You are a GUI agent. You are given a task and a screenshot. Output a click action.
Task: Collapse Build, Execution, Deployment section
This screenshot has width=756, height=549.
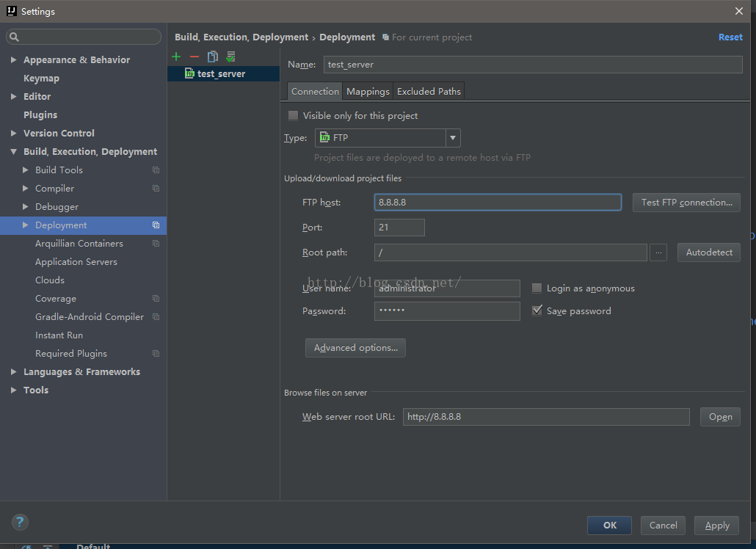[x=13, y=152]
